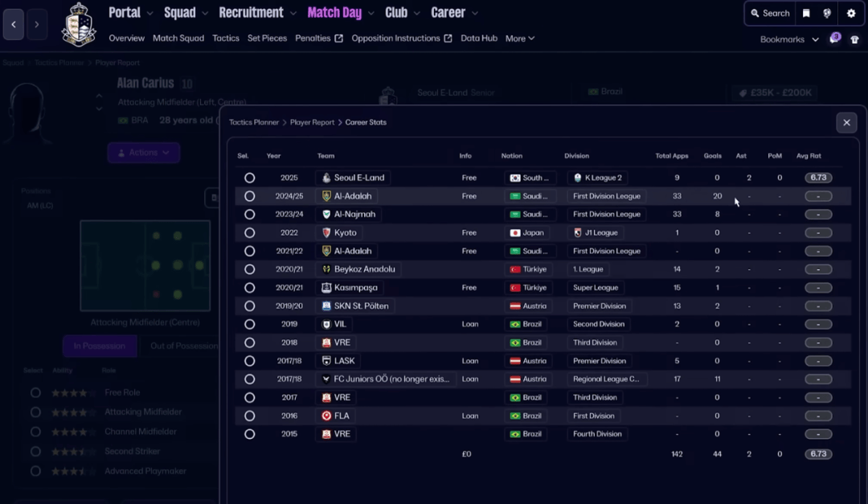Click Player Report breadcrumb link

312,122
